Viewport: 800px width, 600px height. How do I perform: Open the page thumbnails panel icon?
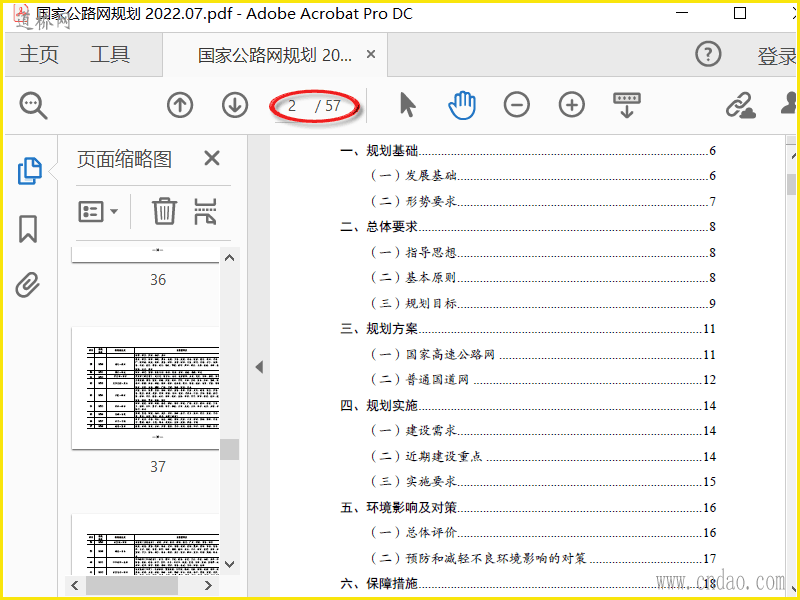point(30,171)
